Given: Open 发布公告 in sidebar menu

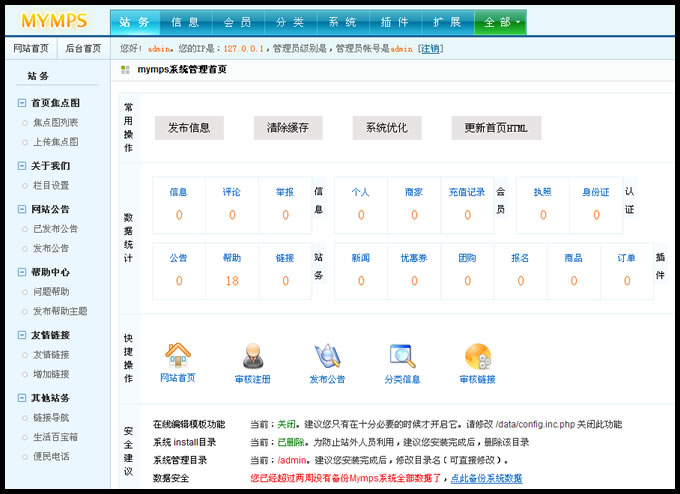Looking at the screenshot, I should tap(51, 249).
